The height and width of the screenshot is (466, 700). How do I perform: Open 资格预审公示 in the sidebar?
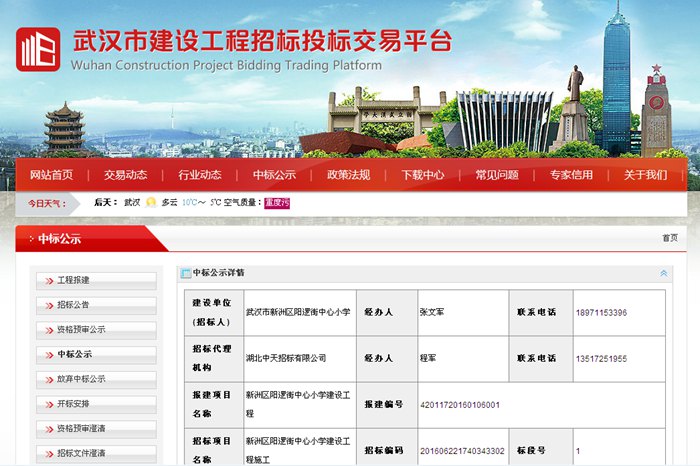pos(82,330)
